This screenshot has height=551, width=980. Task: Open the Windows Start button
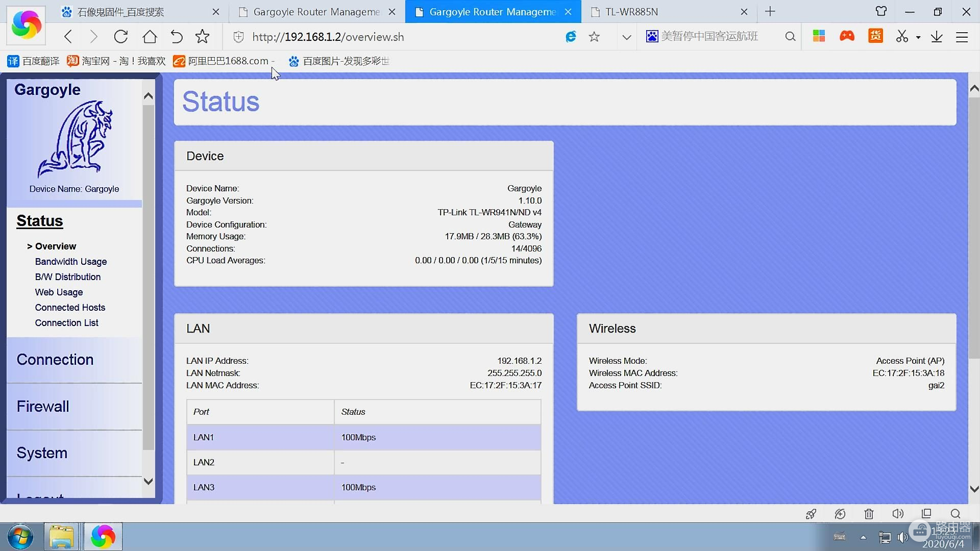(20, 537)
